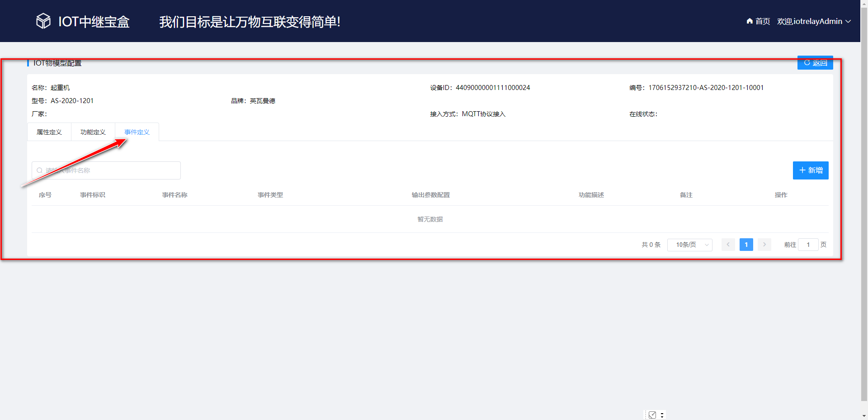Click page 1 in the pagination bar
This screenshot has height=420, width=868.
click(x=746, y=245)
